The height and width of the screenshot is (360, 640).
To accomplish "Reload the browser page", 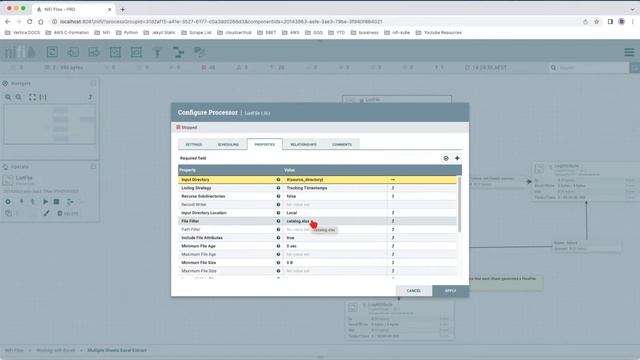I will [x=29, y=22].
